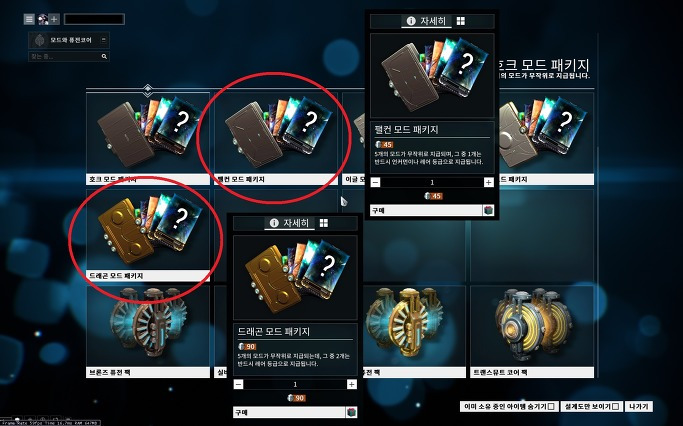
Task: Increase Dragon pack quantity with plus button
Action: (352, 384)
